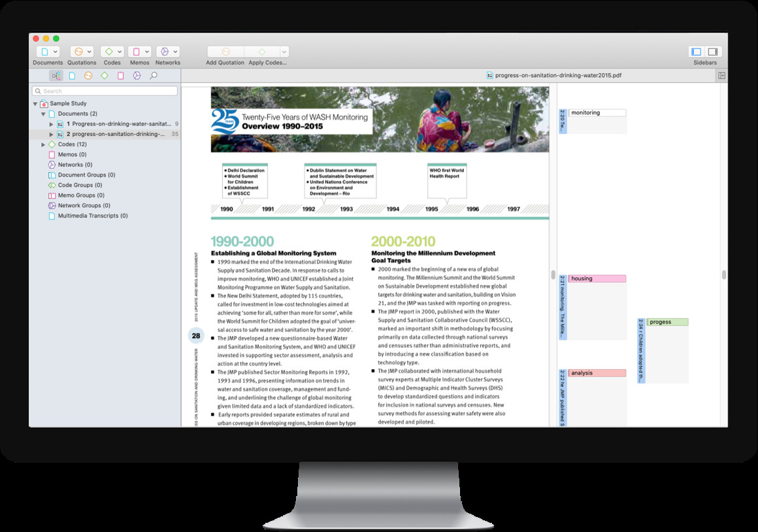Click quotation bar 2:22 in the margin
This screenshot has height=532, width=758.
click(x=563, y=397)
